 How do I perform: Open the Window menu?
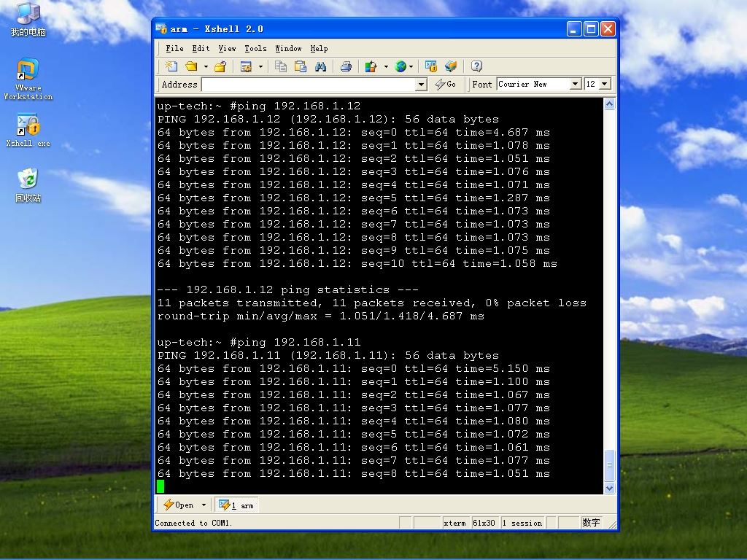coord(288,48)
